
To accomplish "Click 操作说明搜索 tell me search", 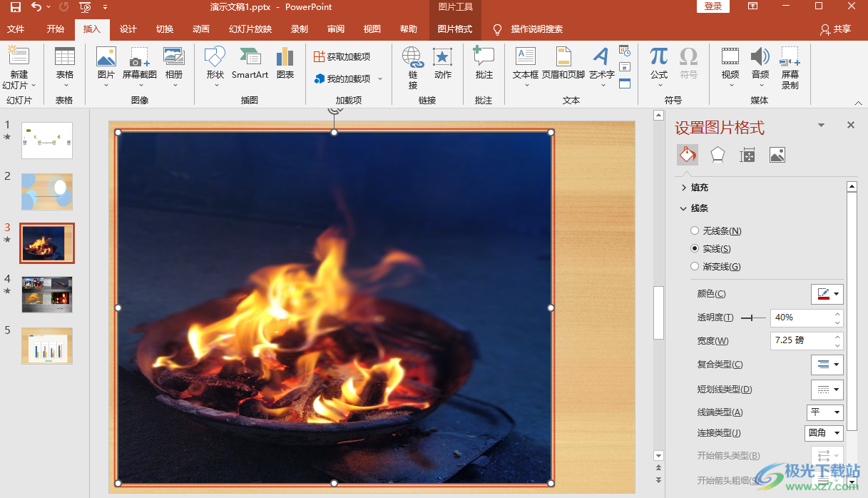I will [529, 29].
